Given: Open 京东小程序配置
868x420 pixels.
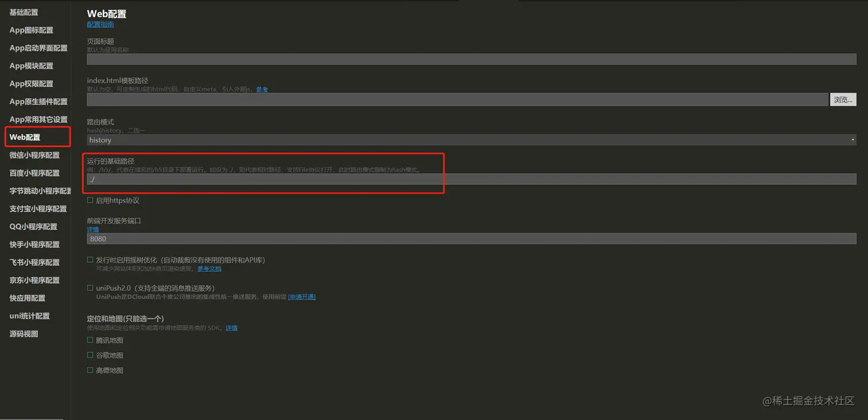Looking at the screenshot, I should coord(34,280).
